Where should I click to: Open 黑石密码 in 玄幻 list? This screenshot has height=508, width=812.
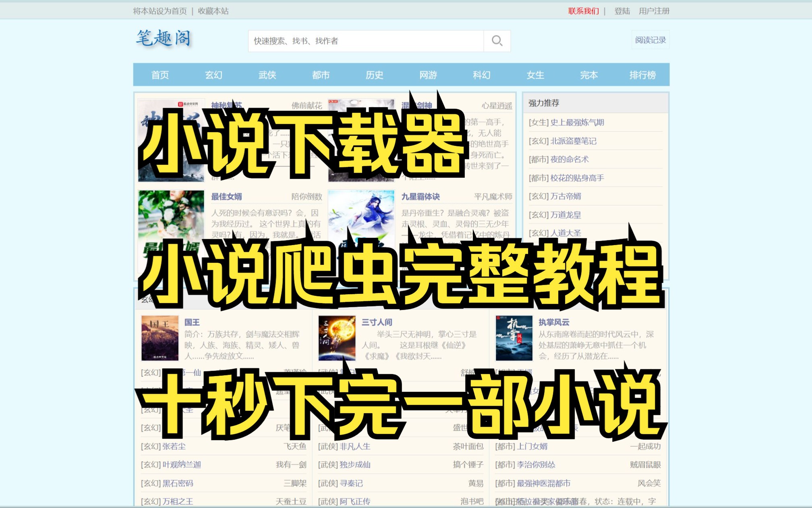[x=178, y=483]
